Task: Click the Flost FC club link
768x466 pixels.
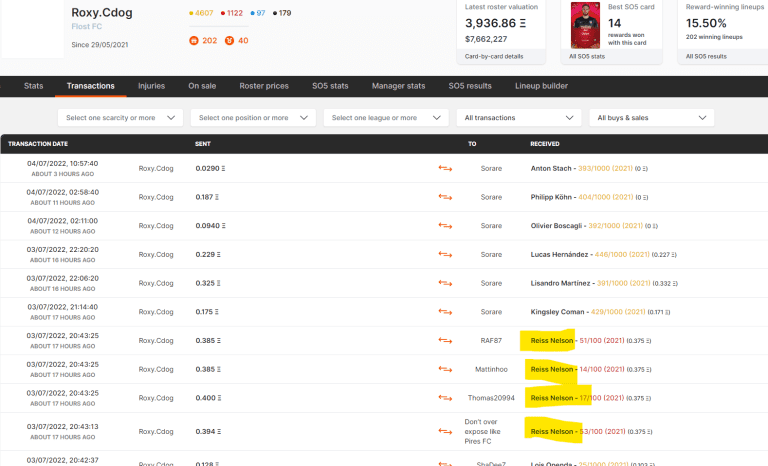Action: click(x=87, y=26)
